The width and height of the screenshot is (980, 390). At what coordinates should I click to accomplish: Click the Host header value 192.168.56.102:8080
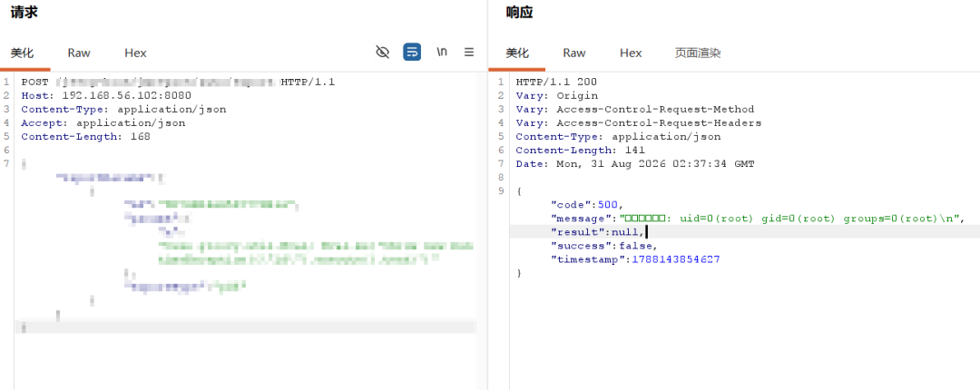point(127,95)
